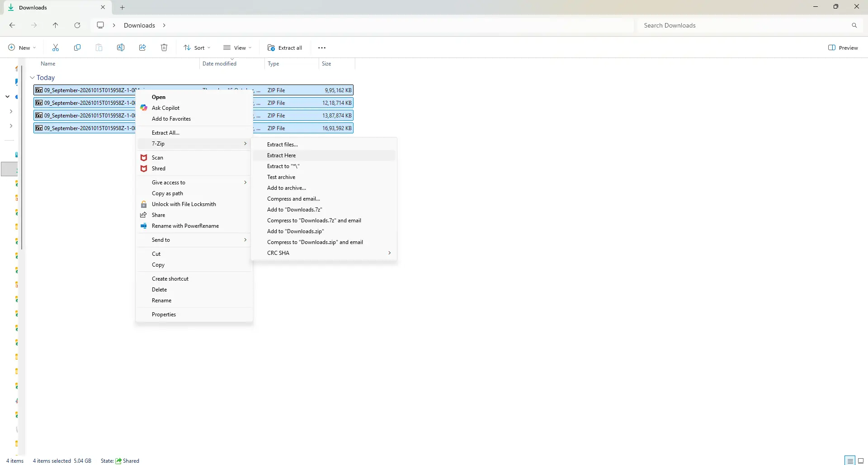The width and height of the screenshot is (868, 465).
Task: Click the Share icon in toolbar
Action: [x=142, y=48]
